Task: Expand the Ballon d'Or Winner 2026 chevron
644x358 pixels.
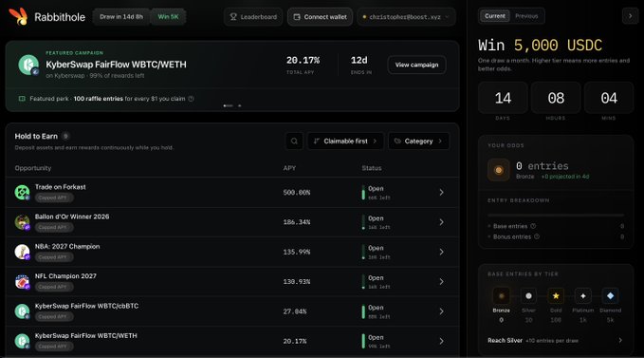Action: (x=442, y=222)
